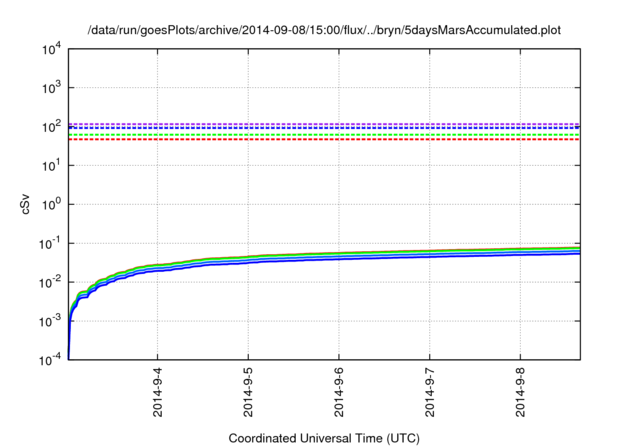Click the 10^1 y-axis tick label

coord(51,166)
